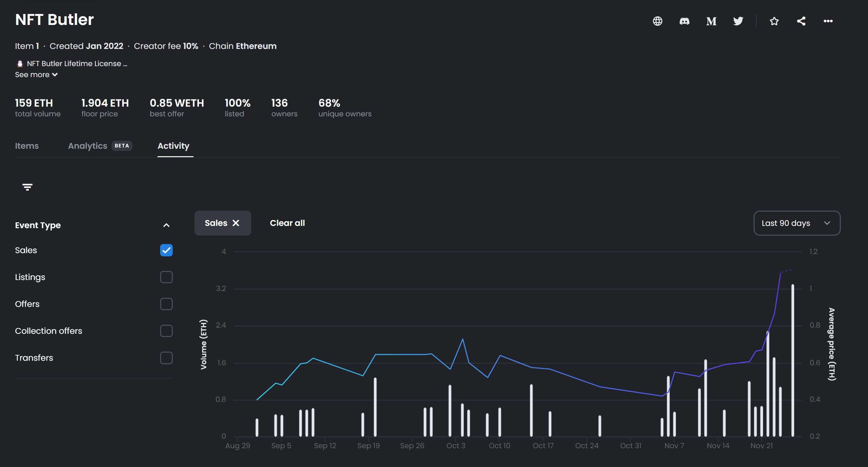This screenshot has height=467, width=868.
Task: Open the Twitter bird icon
Action: pos(738,21)
